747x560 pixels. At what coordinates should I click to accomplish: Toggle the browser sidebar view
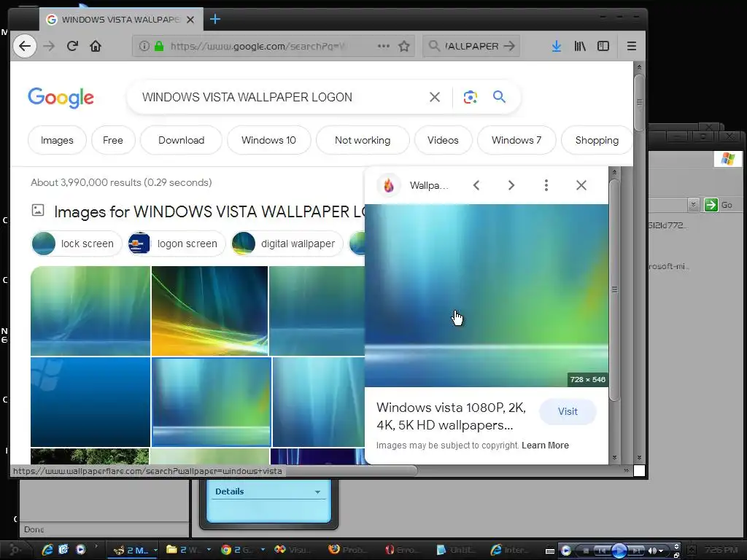point(603,46)
